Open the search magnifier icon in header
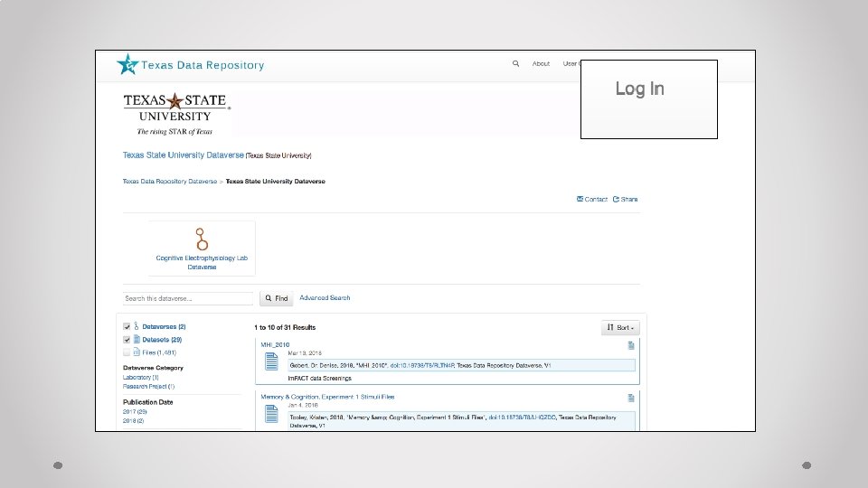The height and width of the screenshot is (488, 868). (x=516, y=63)
